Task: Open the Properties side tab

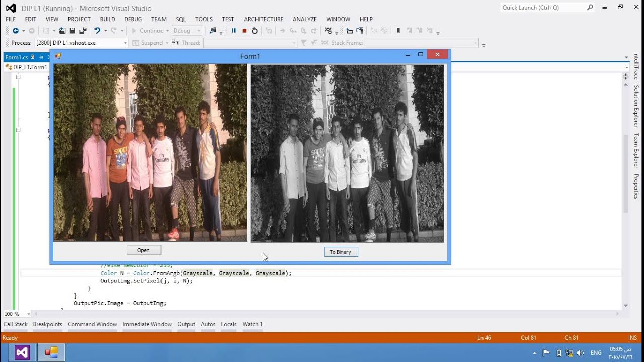Action: [636, 186]
